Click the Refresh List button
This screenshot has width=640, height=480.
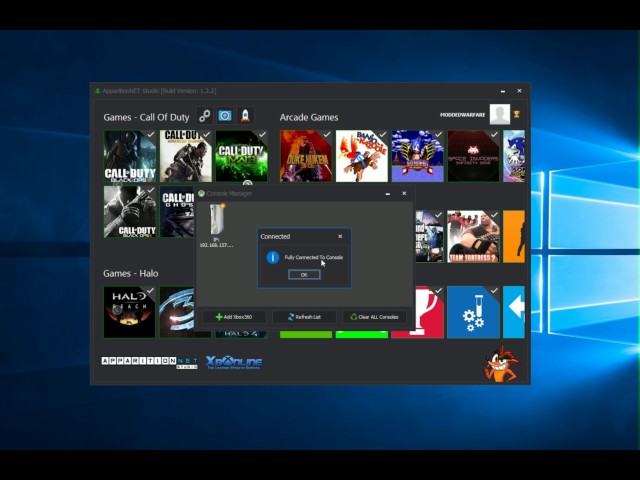click(x=304, y=317)
